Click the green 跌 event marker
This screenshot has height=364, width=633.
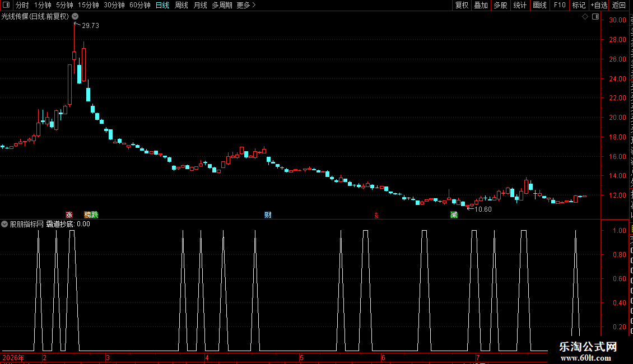[95, 214]
